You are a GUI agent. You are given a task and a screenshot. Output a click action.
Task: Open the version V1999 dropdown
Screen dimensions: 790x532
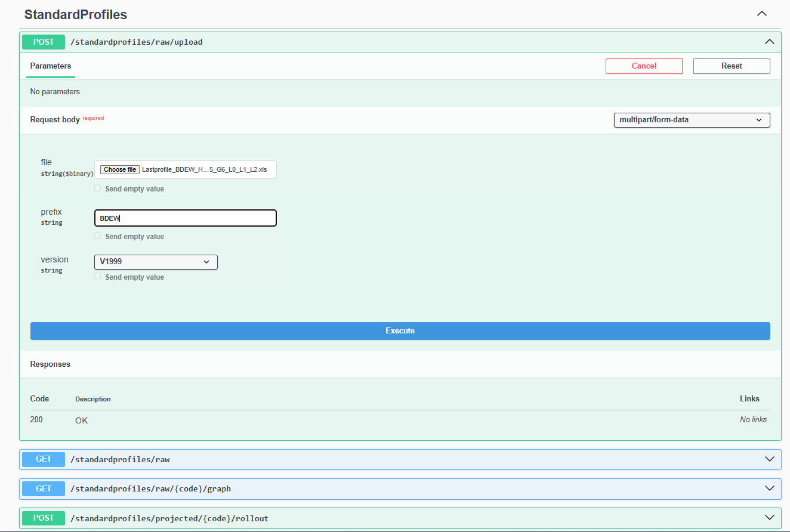tap(156, 262)
